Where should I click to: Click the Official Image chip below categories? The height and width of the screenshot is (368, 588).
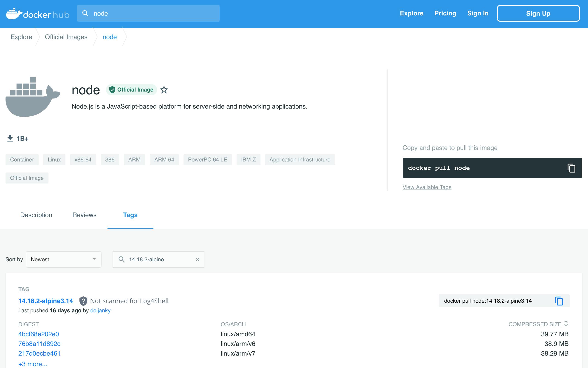(27, 178)
